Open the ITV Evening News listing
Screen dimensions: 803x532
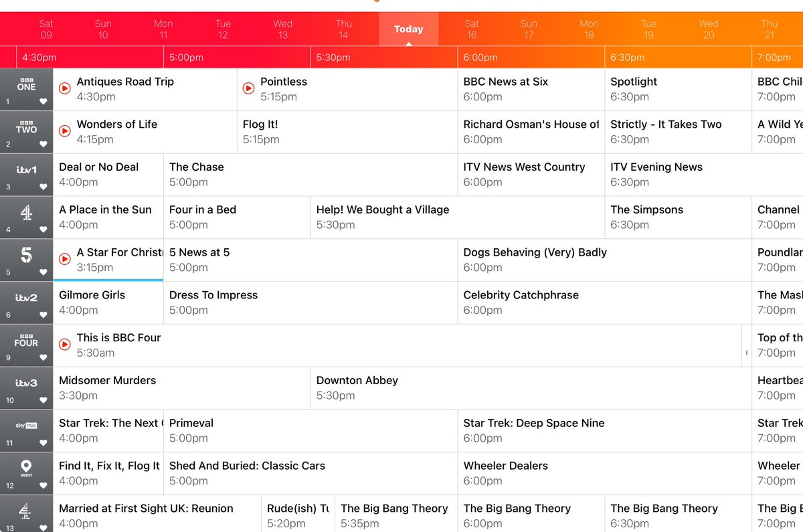704,175
